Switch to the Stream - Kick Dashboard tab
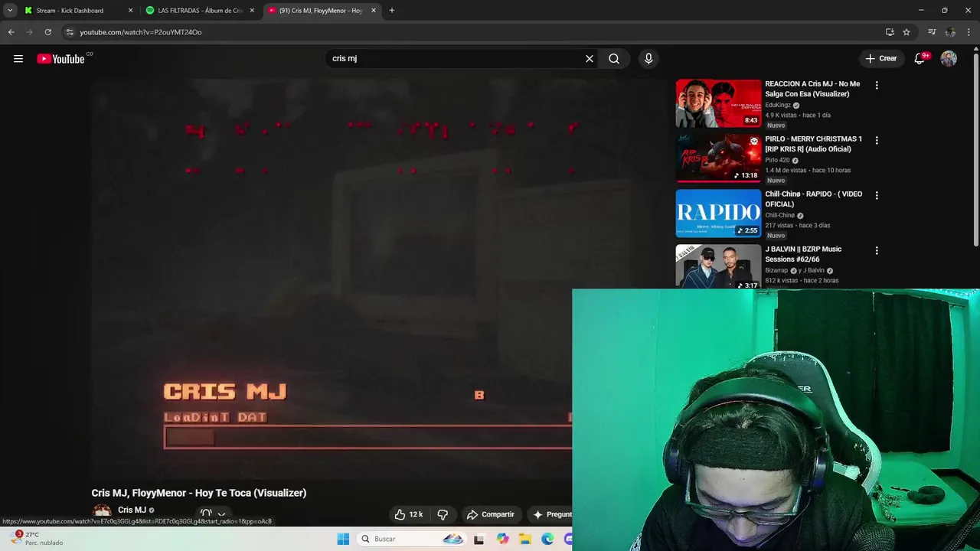Viewport: 980px width, 551px height. pos(70,11)
